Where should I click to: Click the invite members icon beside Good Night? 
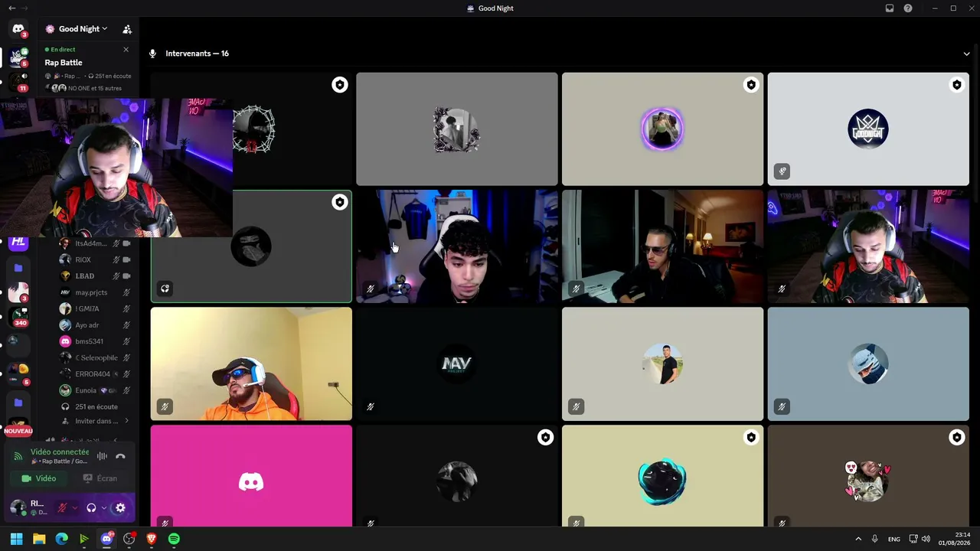(127, 29)
